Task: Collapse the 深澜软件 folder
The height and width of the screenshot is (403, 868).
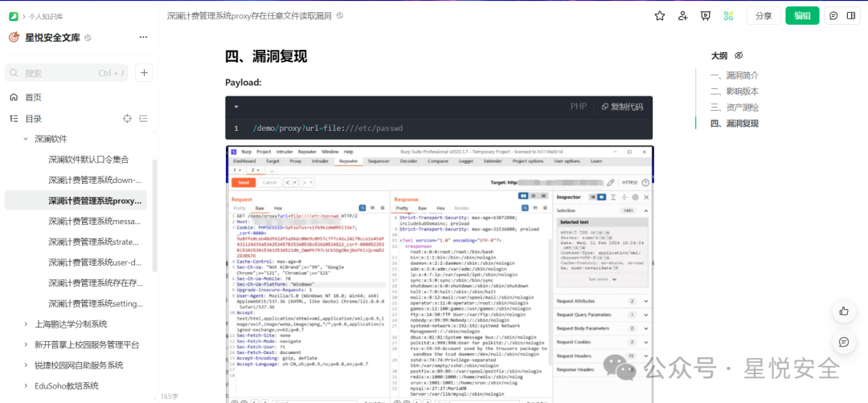Action: pyautogui.click(x=26, y=139)
